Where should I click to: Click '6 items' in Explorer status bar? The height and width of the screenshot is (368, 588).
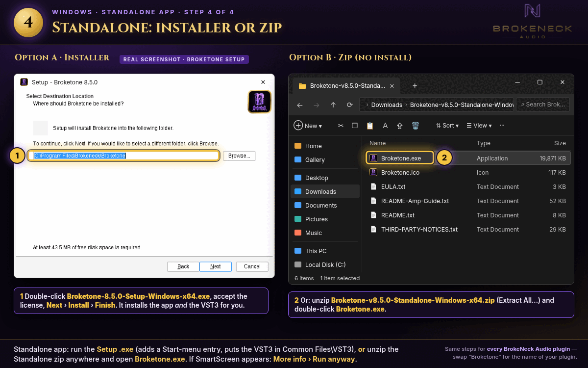click(x=304, y=278)
